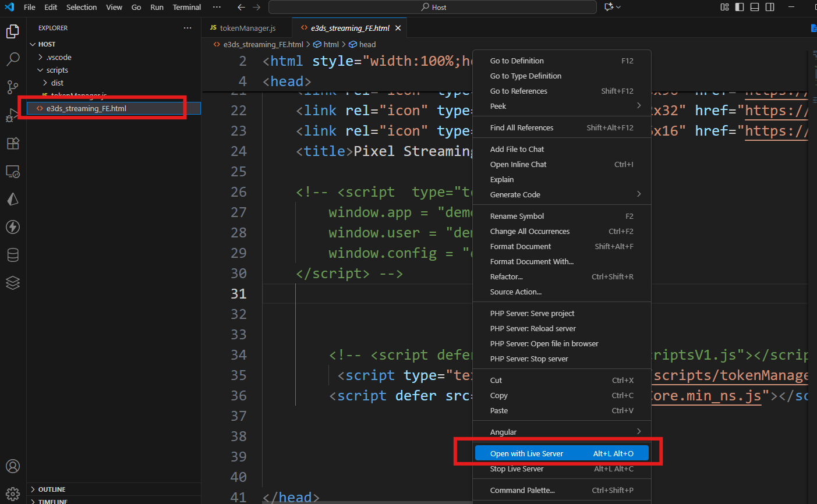Click the Host search box in the title bar
This screenshot has height=504, width=817.
[433, 7]
